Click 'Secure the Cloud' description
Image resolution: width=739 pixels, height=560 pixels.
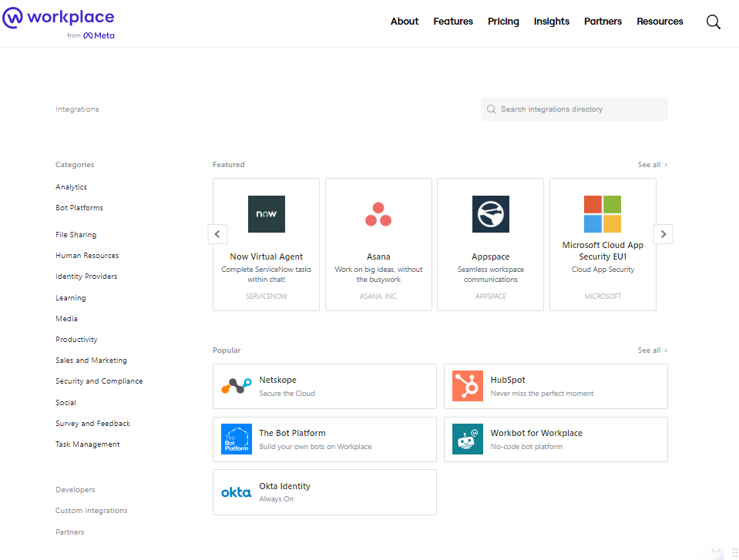pyautogui.click(x=287, y=394)
